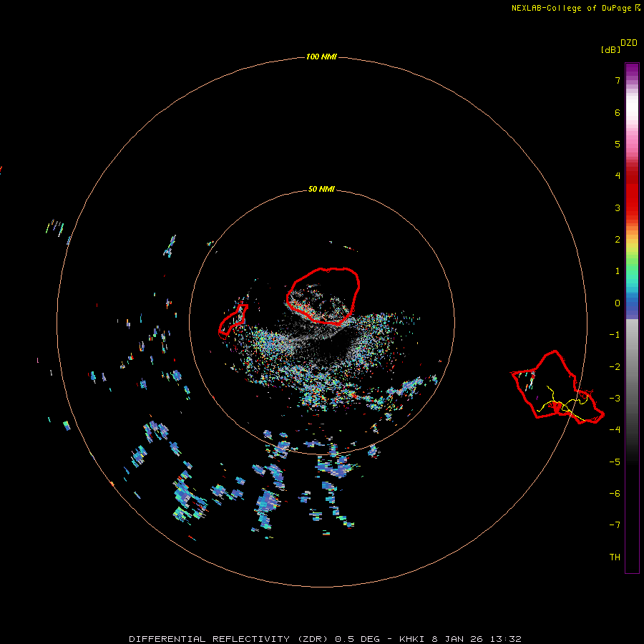This screenshot has height=644, width=644.
Task: Click the -3 value on the color scale
Action: point(615,398)
